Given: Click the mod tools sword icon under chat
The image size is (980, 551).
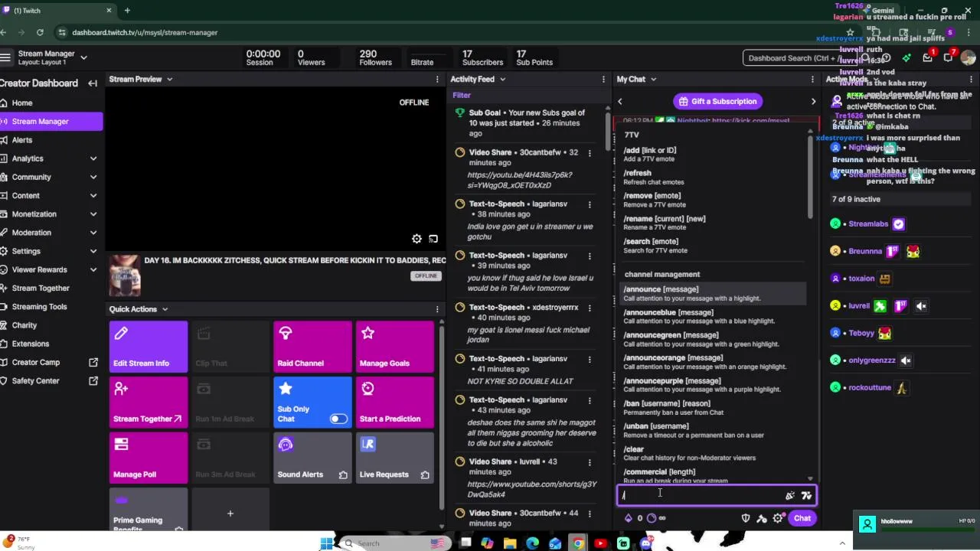Looking at the screenshot, I should coord(762,518).
